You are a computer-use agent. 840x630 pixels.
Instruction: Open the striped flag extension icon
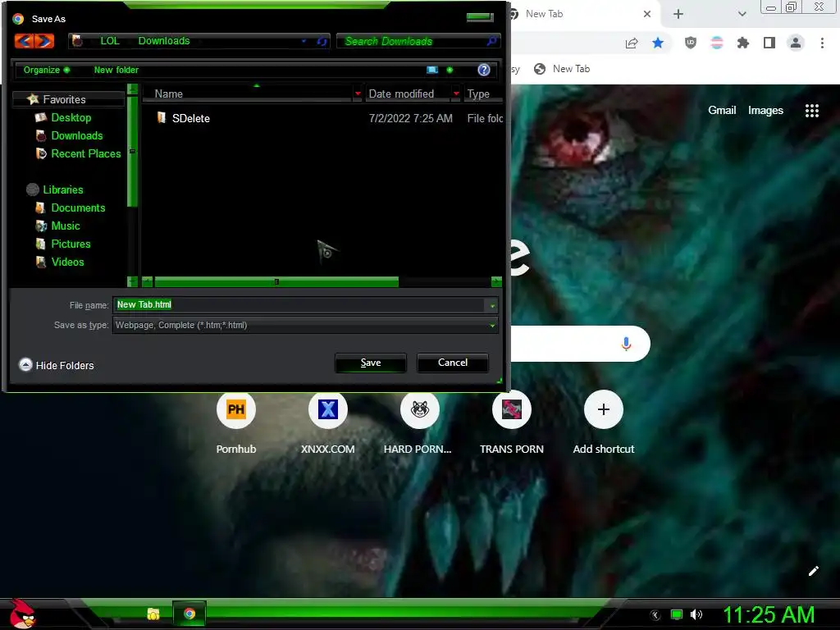(x=717, y=43)
